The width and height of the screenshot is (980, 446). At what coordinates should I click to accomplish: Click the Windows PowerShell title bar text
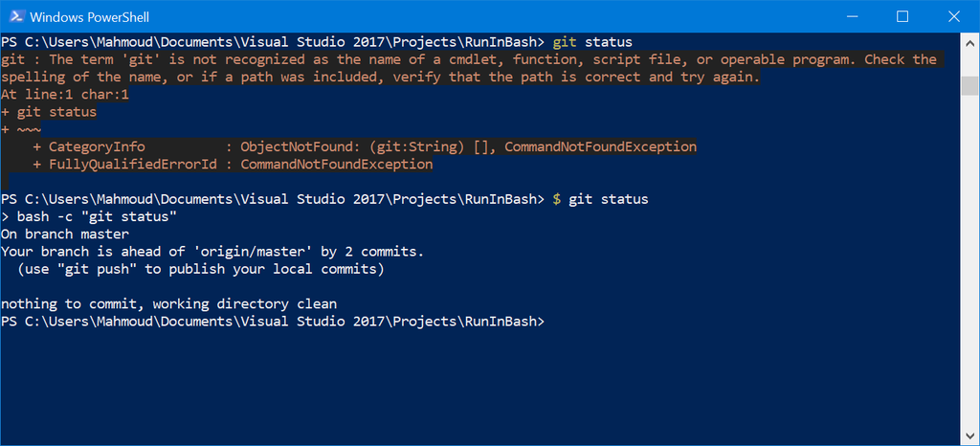[x=89, y=17]
